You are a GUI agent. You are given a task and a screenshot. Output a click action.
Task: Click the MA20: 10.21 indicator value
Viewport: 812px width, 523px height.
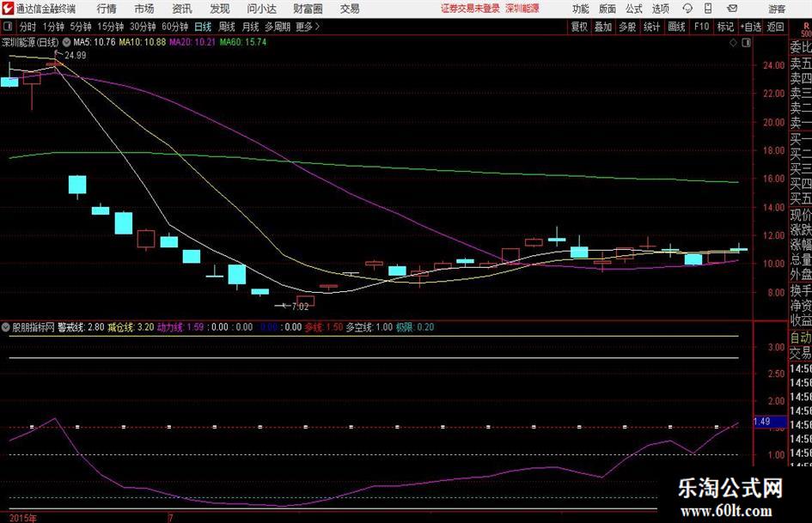pos(192,42)
